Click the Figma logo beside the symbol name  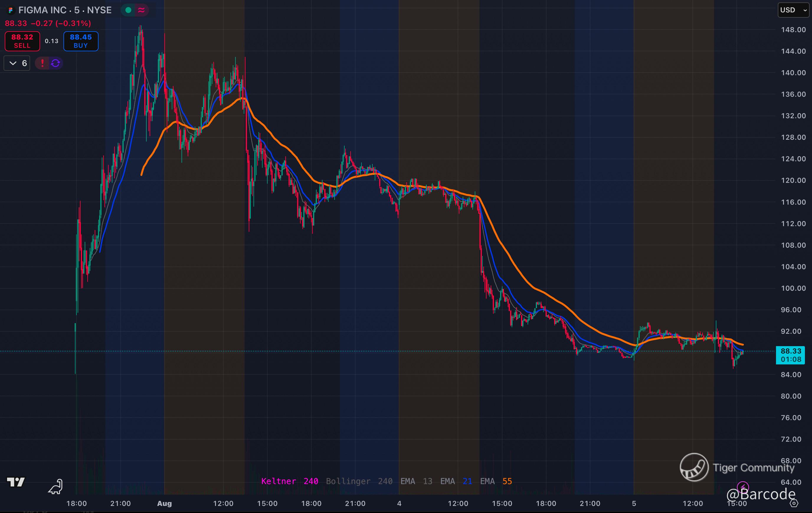pyautogui.click(x=10, y=10)
